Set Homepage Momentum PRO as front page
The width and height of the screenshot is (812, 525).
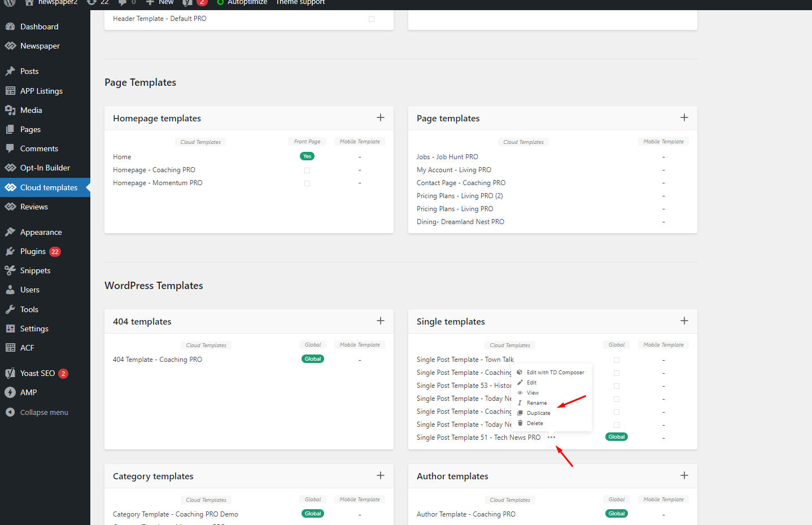point(307,183)
